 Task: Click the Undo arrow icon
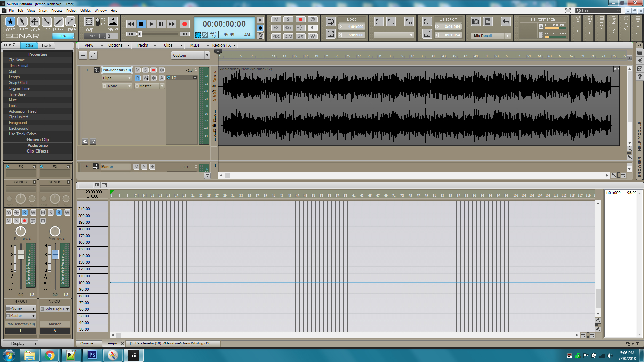click(x=505, y=22)
